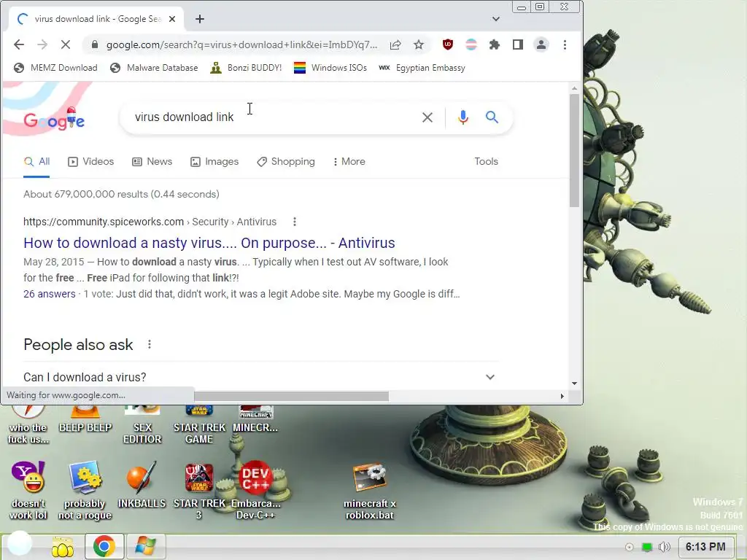Select the All results tab
Image resolution: width=747 pixels, height=560 pixels.
tap(36, 161)
